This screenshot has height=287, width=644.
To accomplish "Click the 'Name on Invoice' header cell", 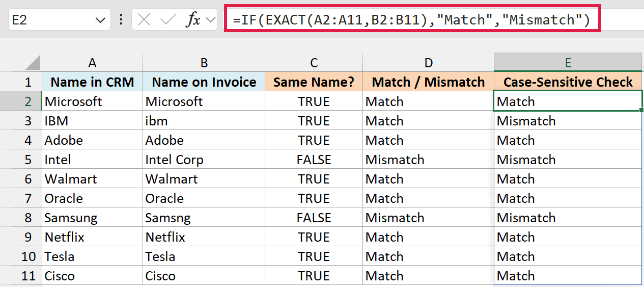I will tap(204, 82).
